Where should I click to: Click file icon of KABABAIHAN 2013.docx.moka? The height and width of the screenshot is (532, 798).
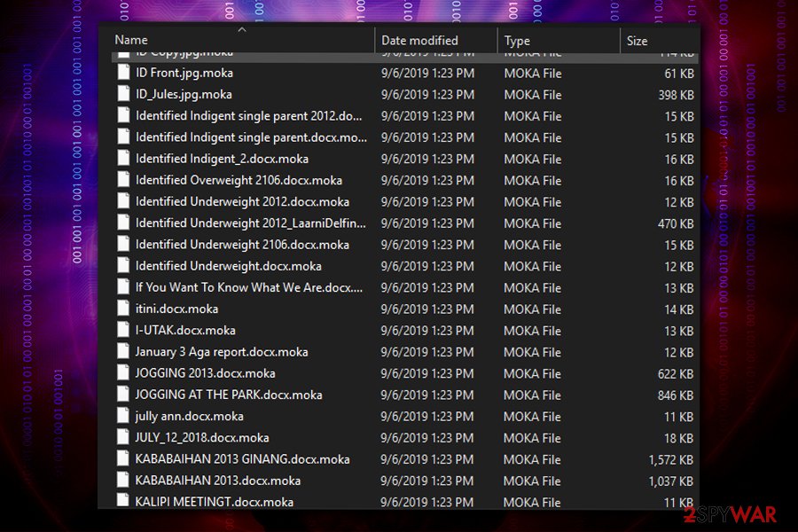(x=123, y=480)
